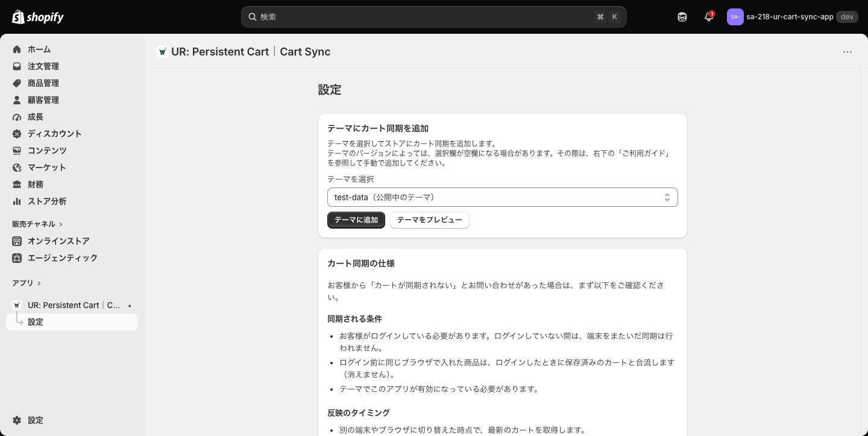Click the ⌘ K shortcut hint

(x=608, y=17)
